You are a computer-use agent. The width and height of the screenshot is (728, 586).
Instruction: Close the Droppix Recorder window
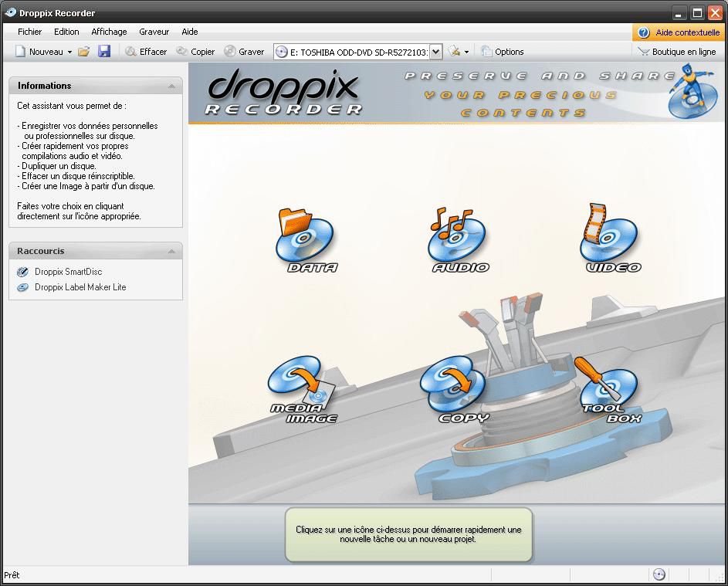tap(716, 13)
